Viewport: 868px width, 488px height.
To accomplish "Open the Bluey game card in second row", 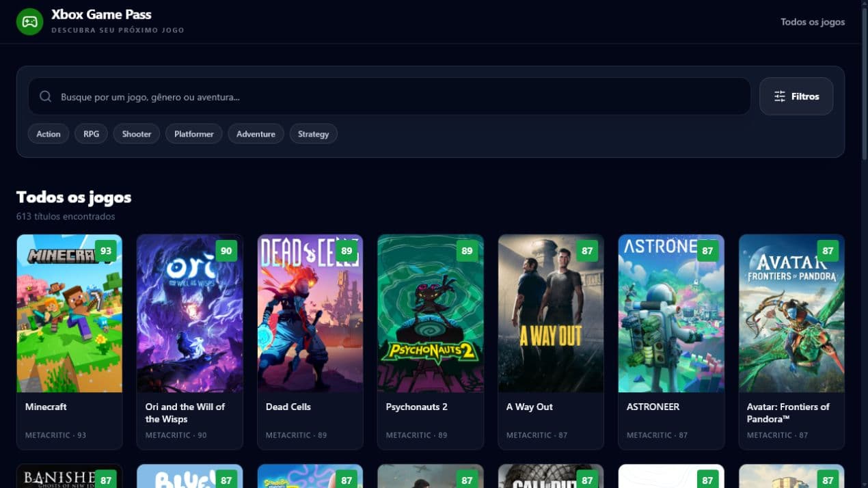I will point(190,476).
